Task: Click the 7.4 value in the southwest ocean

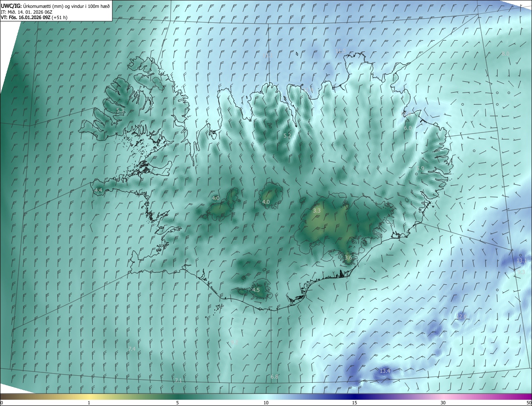Action: [x=132, y=349]
